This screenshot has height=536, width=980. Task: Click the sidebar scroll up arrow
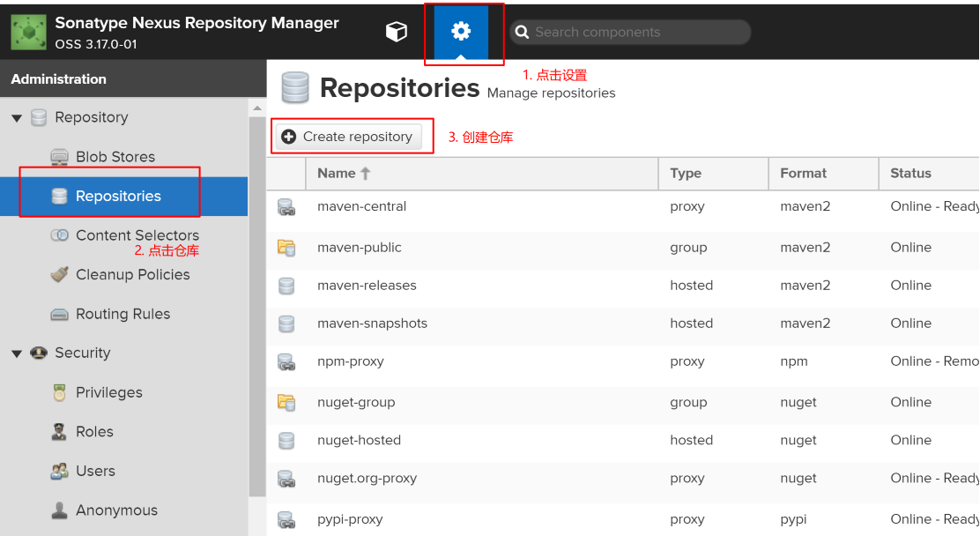(256, 108)
